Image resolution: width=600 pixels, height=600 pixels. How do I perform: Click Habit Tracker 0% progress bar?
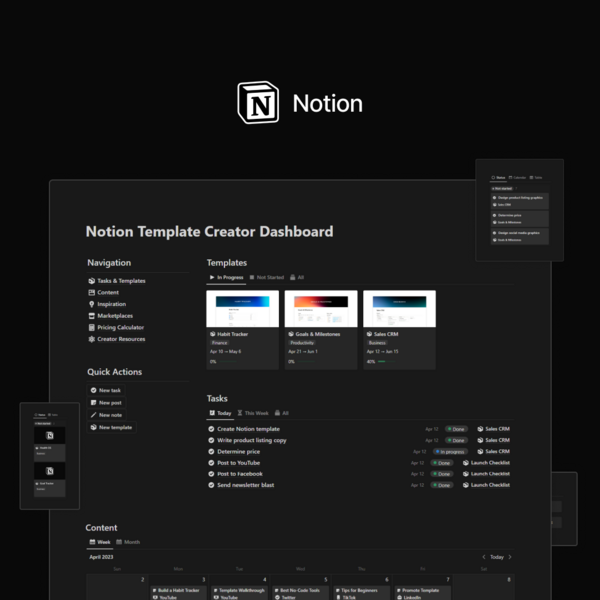point(228,362)
